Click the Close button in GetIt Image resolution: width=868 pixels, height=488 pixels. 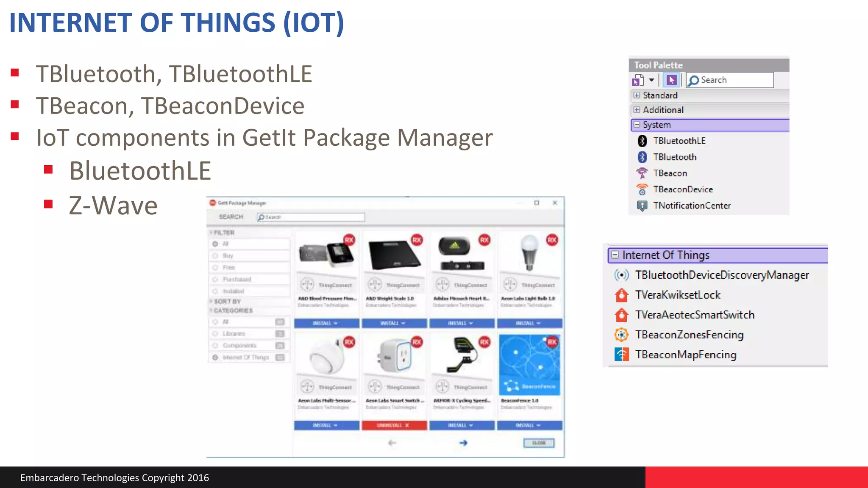pos(539,443)
